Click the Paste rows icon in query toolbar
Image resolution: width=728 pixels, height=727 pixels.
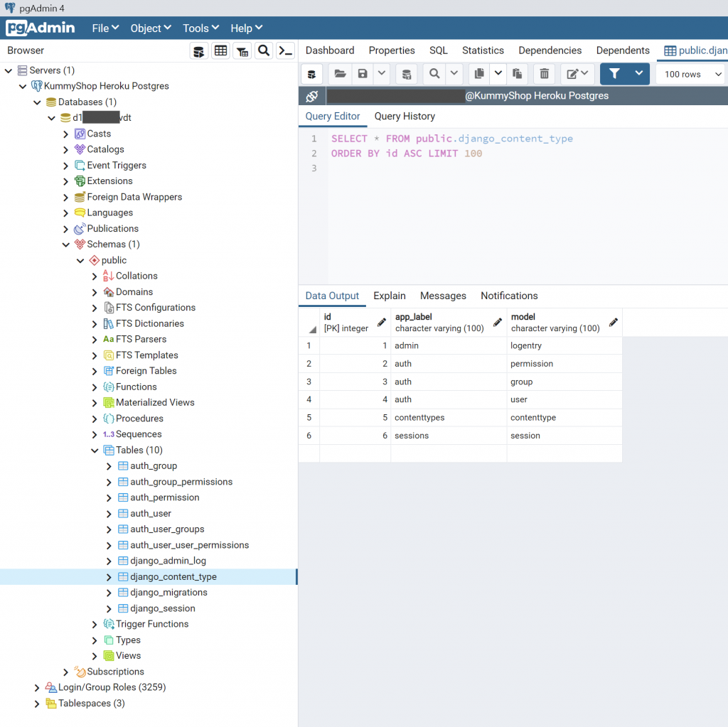point(517,74)
